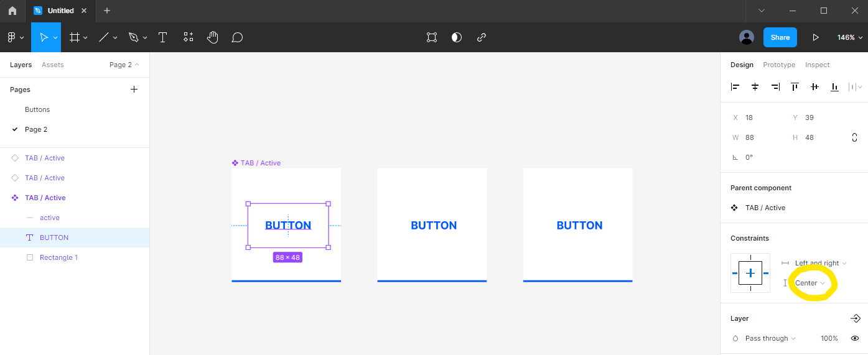This screenshot has width=868, height=355.
Task: Select the Comment tool
Action: click(x=237, y=37)
